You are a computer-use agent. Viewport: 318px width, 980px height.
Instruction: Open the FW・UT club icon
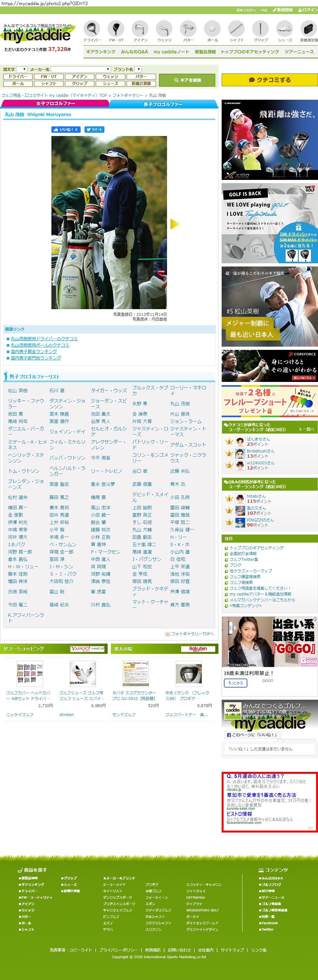pyautogui.click(x=116, y=29)
